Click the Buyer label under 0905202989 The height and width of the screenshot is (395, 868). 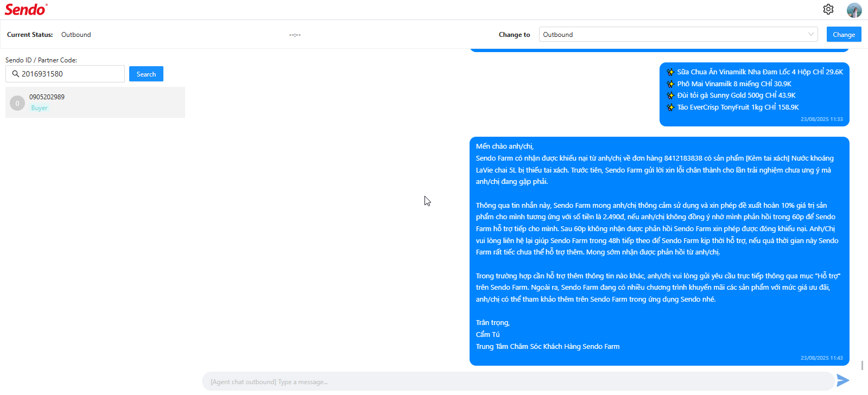point(39,108)
